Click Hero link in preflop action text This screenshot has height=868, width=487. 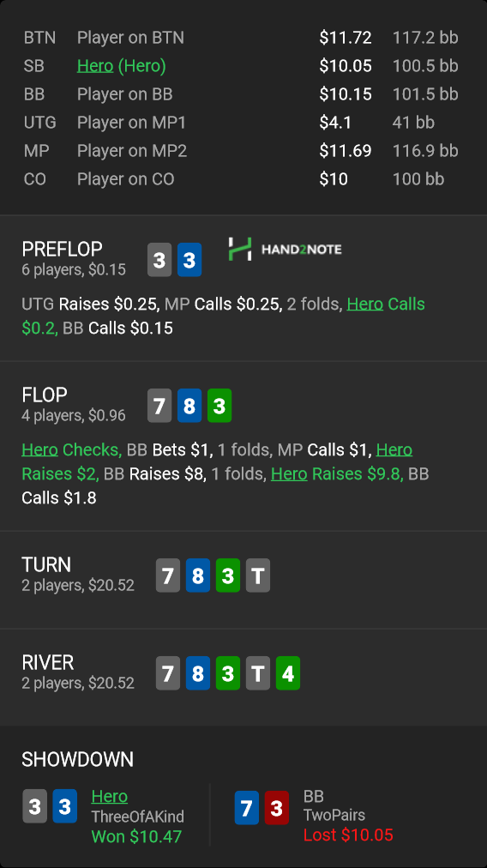coord(364,304)
